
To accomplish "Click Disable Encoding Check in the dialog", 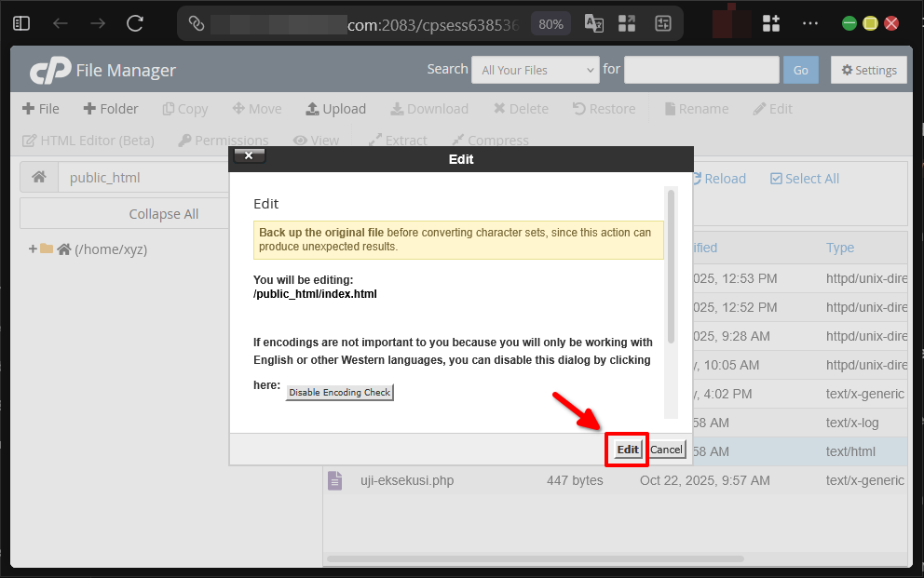I will [x=339, y=392].
